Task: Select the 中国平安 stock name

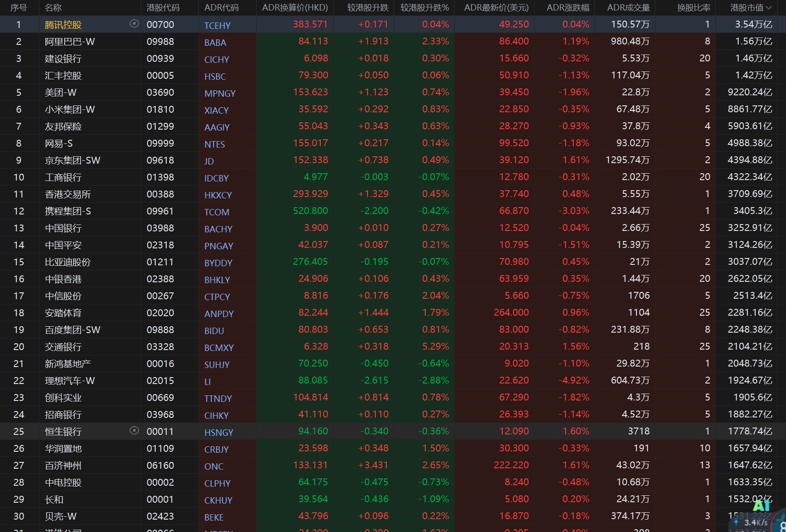Action: coord(63,245)
